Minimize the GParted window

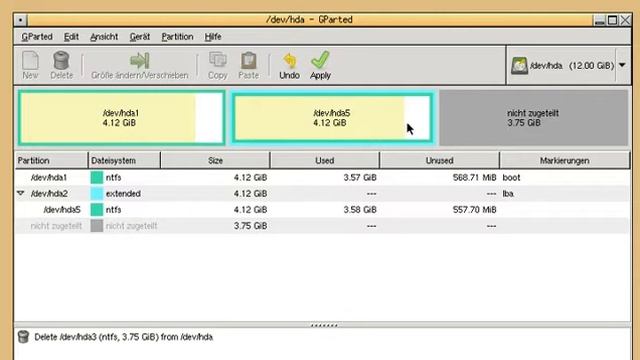click(599, 20)
